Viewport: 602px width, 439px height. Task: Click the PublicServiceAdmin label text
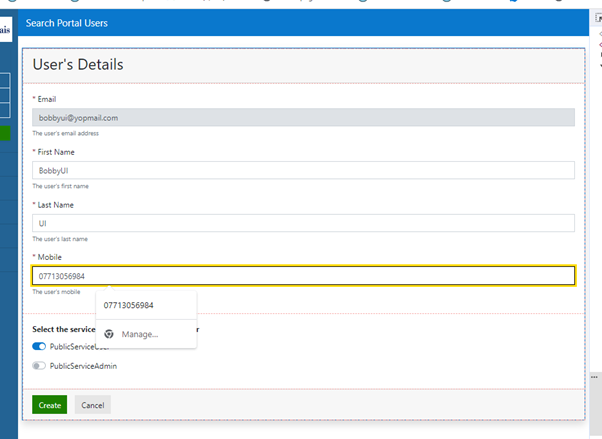tap(83, 366)
